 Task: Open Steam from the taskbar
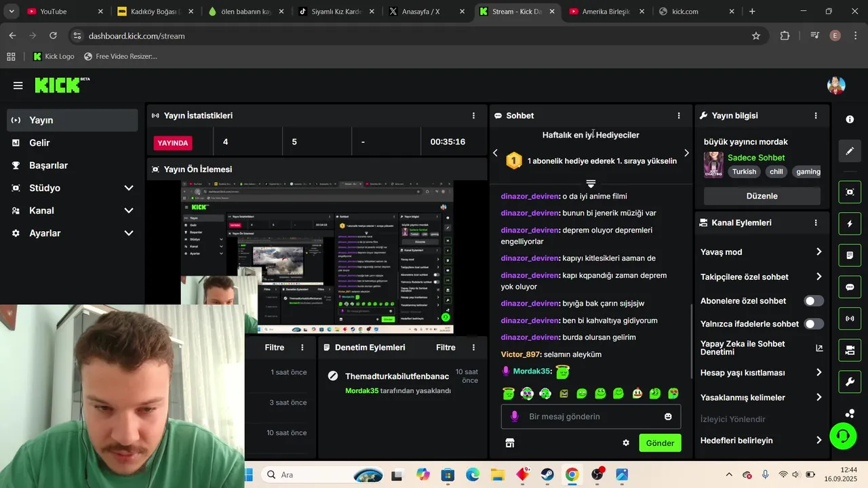(547, 474)
